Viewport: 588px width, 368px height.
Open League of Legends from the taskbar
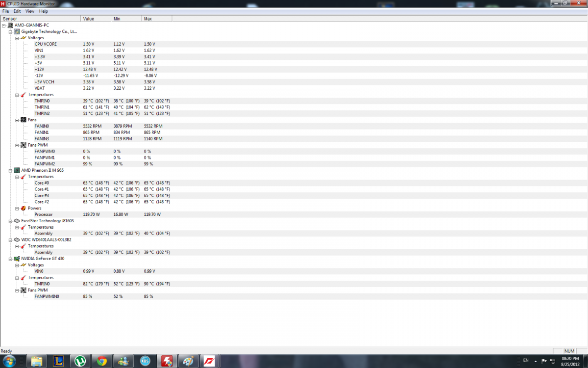[x=58, y=361]
